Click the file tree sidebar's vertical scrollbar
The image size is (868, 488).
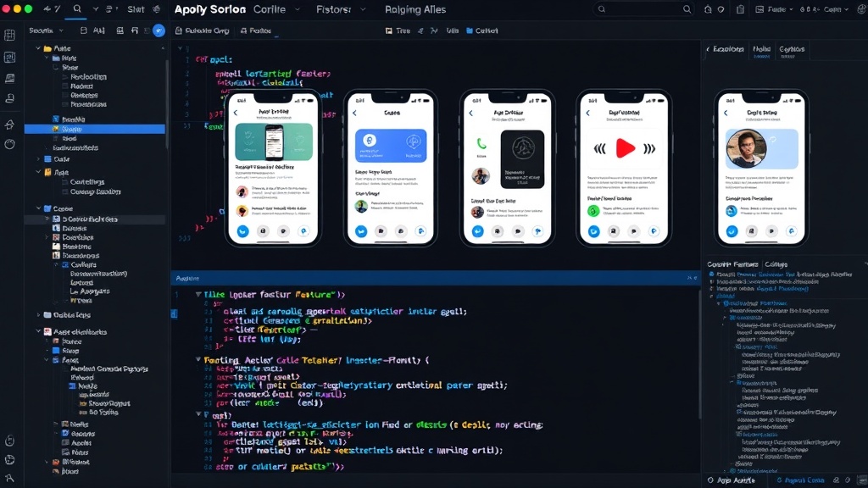point(167,103)
